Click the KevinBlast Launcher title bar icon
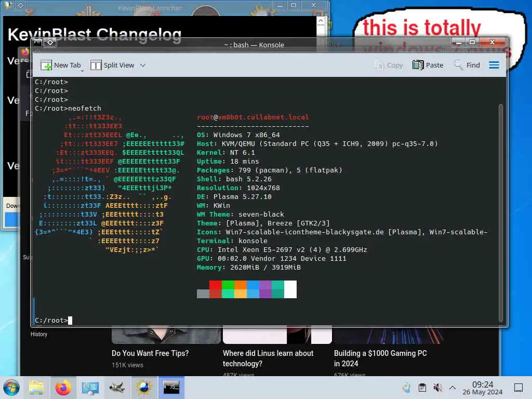The height and width of the screenshot is (399, 532). (x=8, y=5)
